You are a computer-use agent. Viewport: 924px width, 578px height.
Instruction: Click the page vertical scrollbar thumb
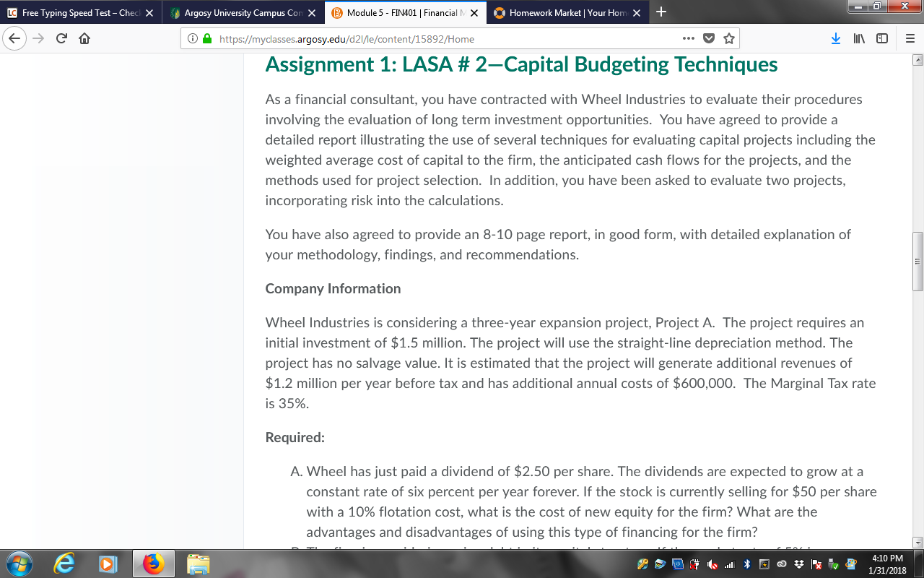click(x=918, y=261)
